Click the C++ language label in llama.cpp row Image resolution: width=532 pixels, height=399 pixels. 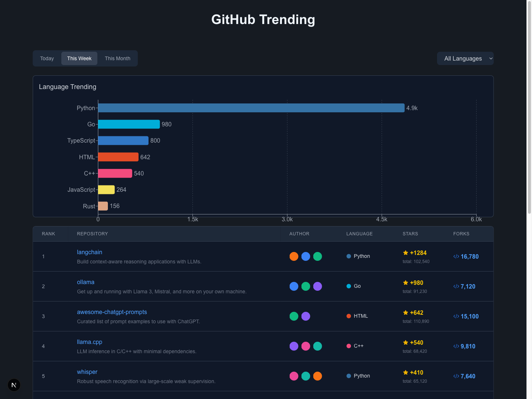click(359, 346)
